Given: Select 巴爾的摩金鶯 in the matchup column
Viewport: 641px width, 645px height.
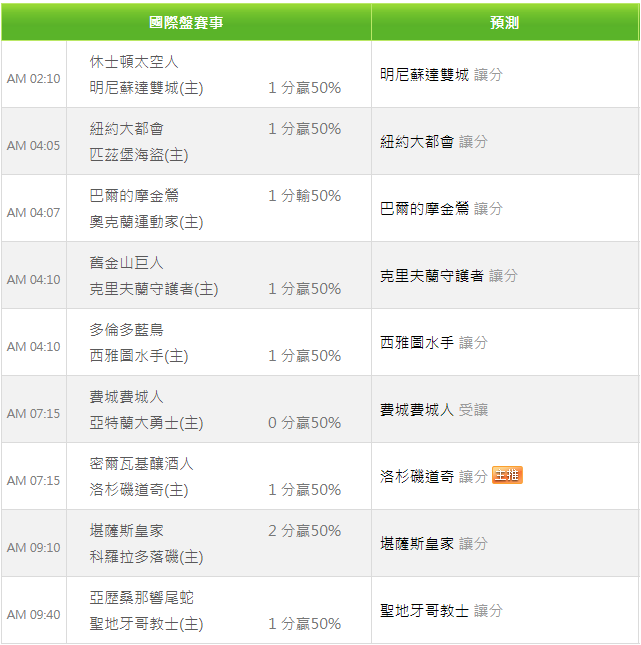Looking at the screenshot, I should (x=134, y=196).
